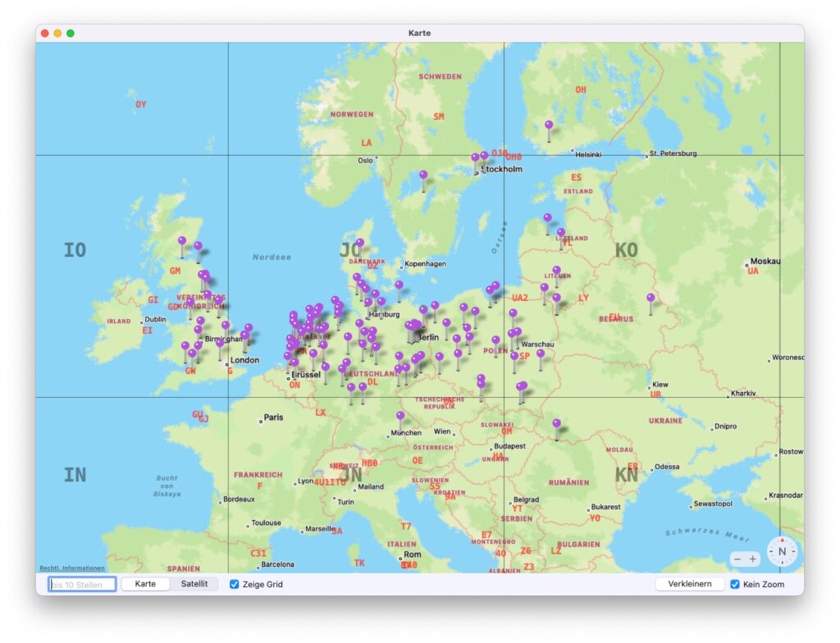This screenshot has height=643, width=840.
Task: Click the Stockholm city label
Action: tap(501, 169)
